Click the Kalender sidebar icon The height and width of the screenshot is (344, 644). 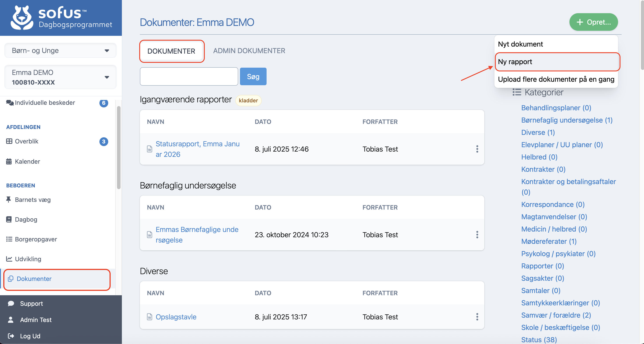9,161
